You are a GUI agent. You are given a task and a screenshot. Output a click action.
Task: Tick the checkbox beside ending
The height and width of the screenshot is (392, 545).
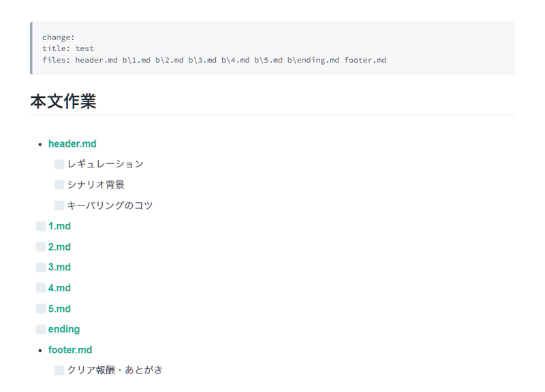point(41,329)
